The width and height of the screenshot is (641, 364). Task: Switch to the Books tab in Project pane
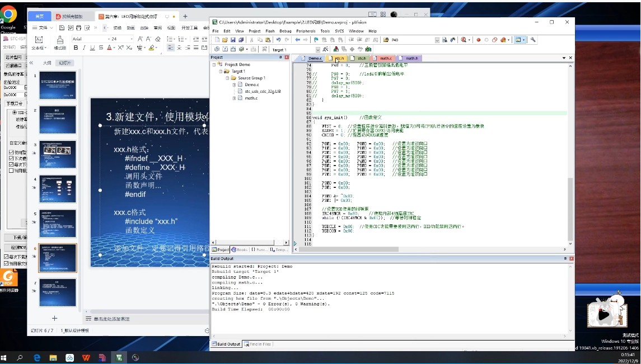[x=240, y=249]
